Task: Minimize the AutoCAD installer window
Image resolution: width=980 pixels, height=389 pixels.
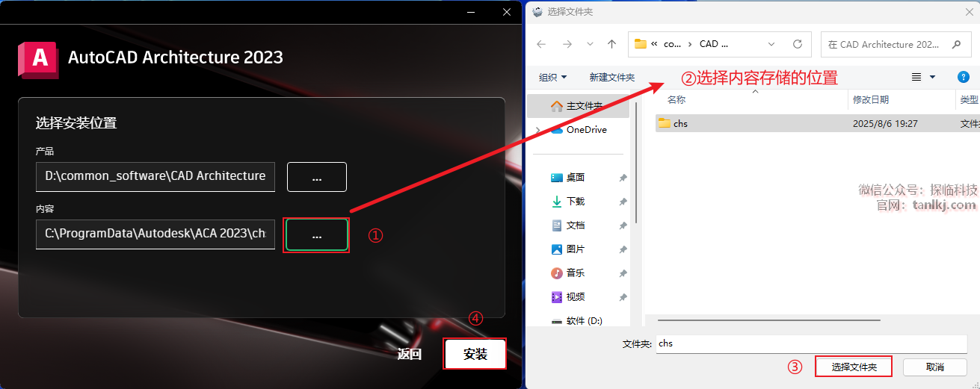Action: (x=470, y=12)
